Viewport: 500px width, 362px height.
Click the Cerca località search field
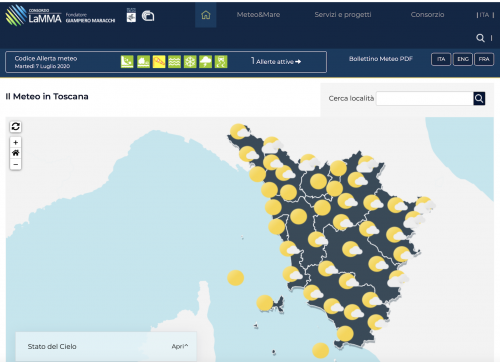click(425, 98)
